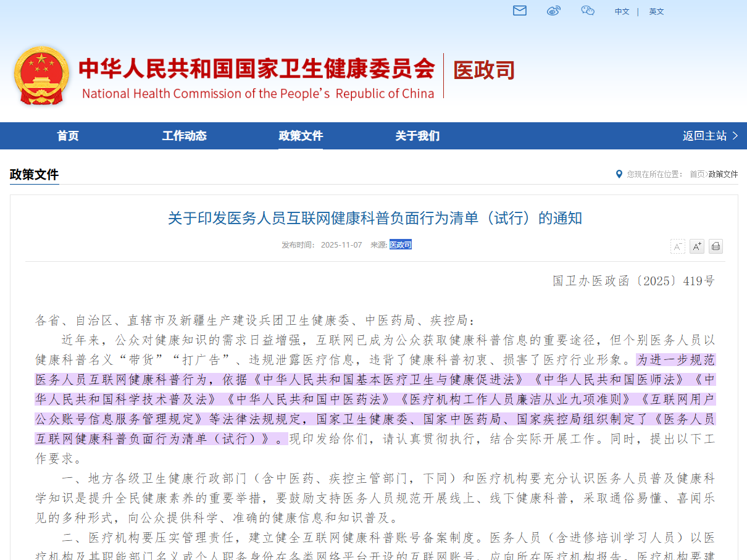The height and width of the screenshot is (560, 747).
Task: Click the print article icon
Action: 715,246
